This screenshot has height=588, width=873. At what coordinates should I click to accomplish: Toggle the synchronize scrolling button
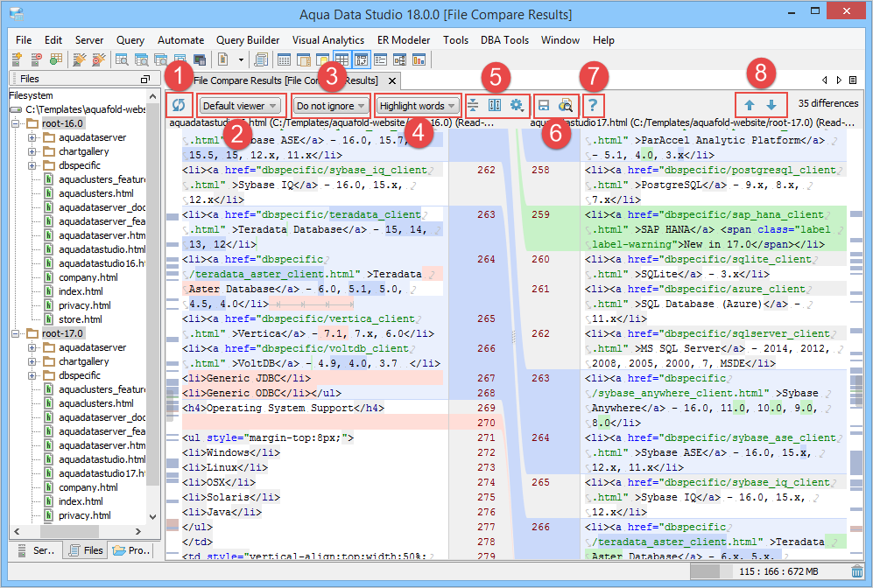(x=495, y=106)
